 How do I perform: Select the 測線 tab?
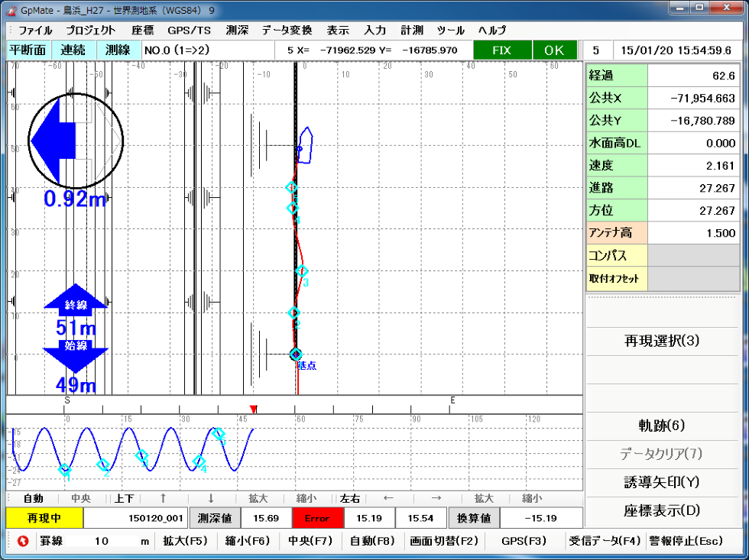pos(118,50)
